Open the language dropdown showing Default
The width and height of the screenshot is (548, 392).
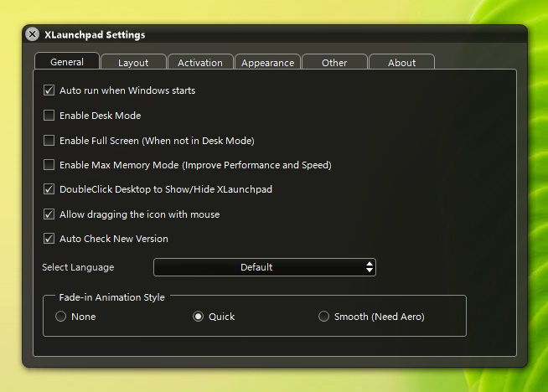click(x=264, y=267)
